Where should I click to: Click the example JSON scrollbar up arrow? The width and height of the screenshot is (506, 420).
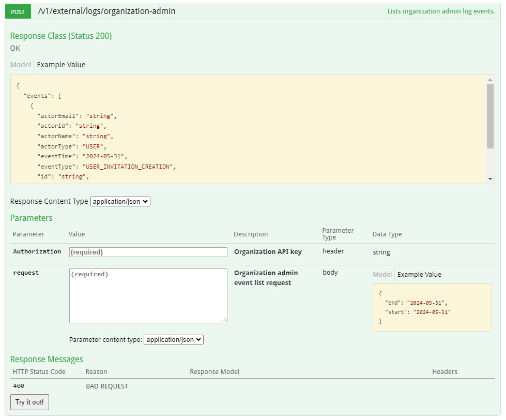click(491, 81)
